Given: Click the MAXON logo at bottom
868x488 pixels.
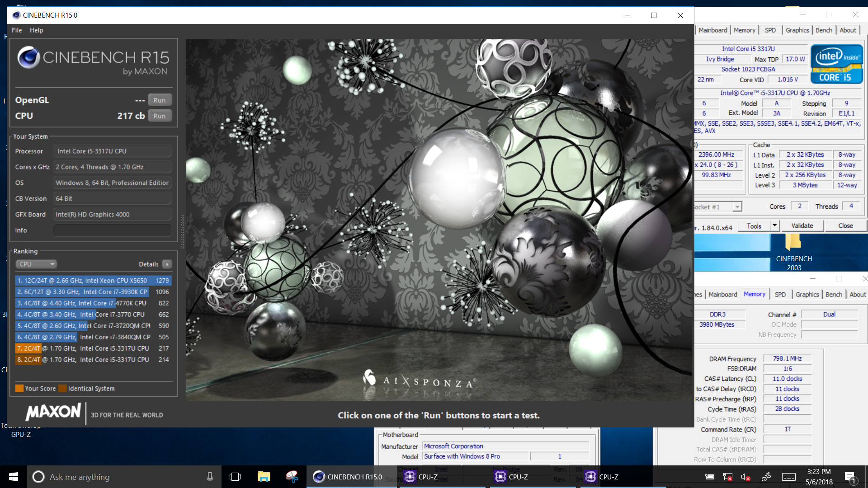Looking at the screenshot, I should tap(53, 412).
